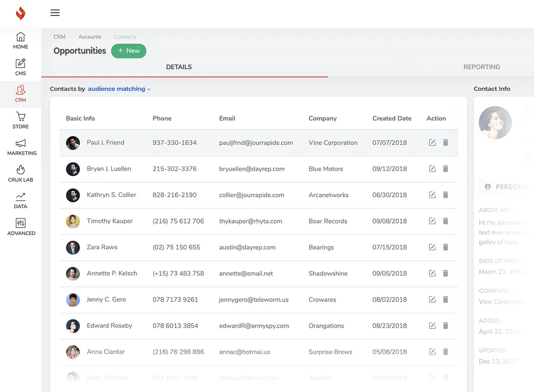Edit Bryan J. Luellen contact
The height and width of the screenshot is (392, 534).
[432, 169]
